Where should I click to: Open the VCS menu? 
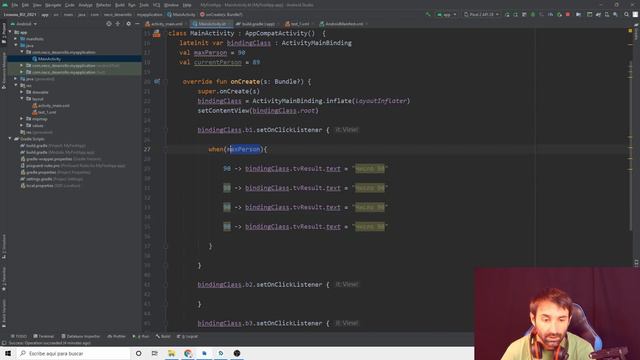pos(156,5)
